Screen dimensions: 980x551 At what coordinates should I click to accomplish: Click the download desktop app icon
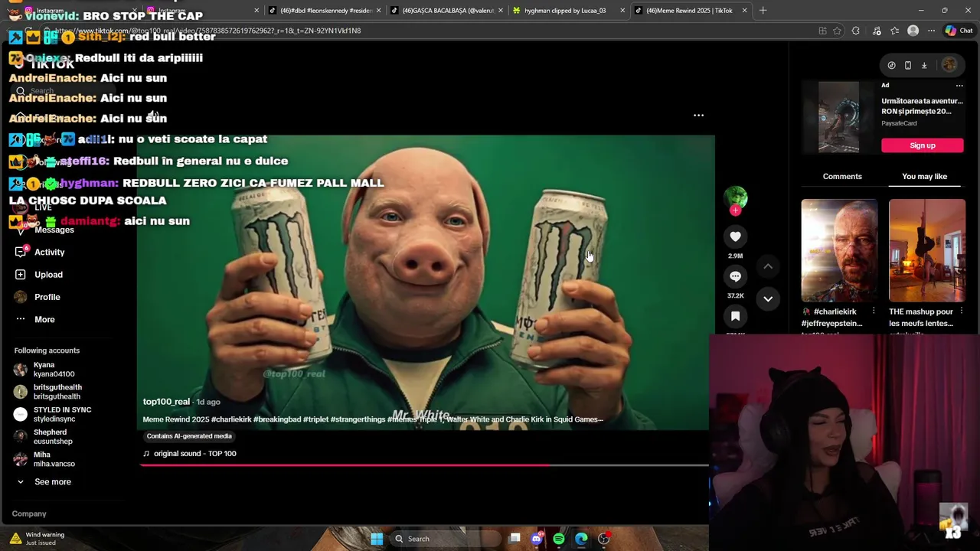pyautogui.click(x=924, y=65)
